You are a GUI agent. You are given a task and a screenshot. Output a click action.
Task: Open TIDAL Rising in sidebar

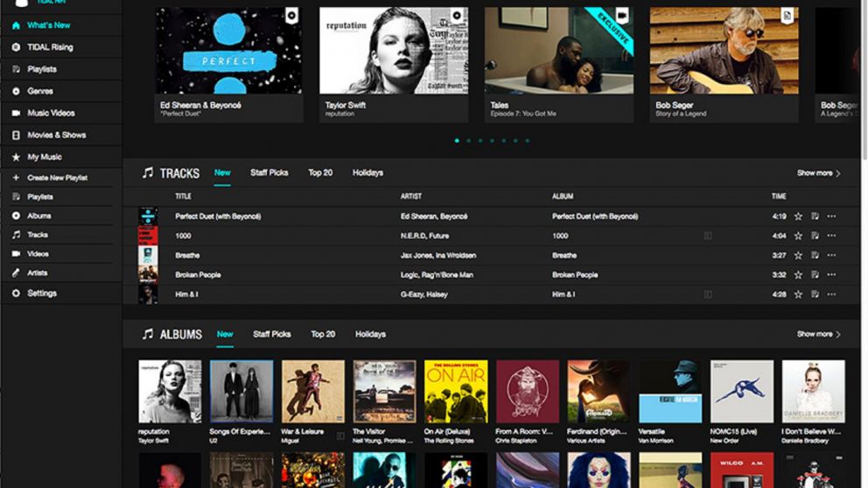50,47
